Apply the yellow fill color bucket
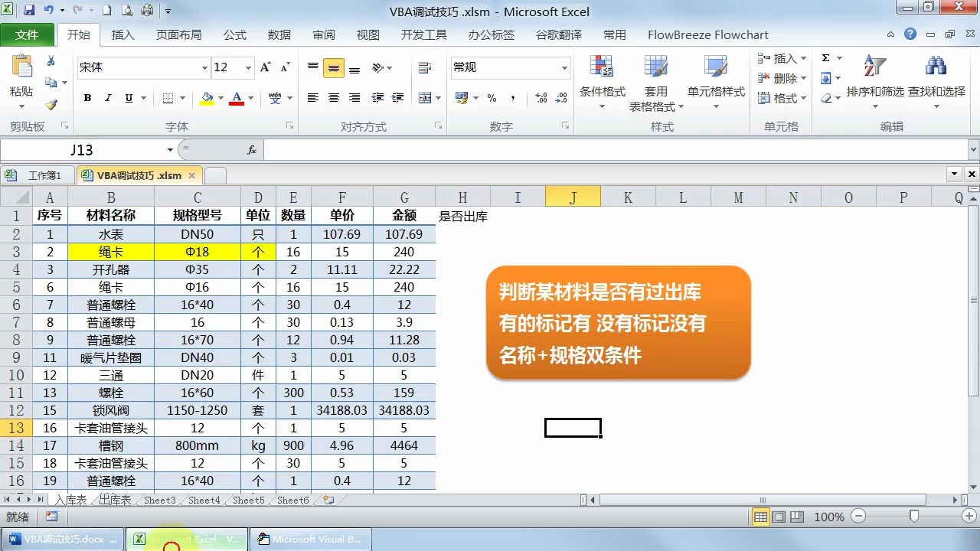 [x=207, y=98]
